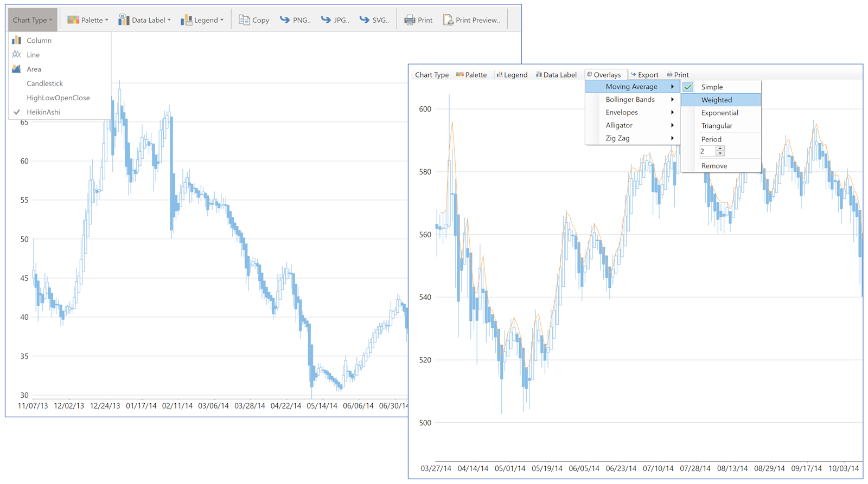The width and height of the screenshot is (868, 484).
Task: Click the Copy icon in left toolbar
Action: [x=244, y=20]
